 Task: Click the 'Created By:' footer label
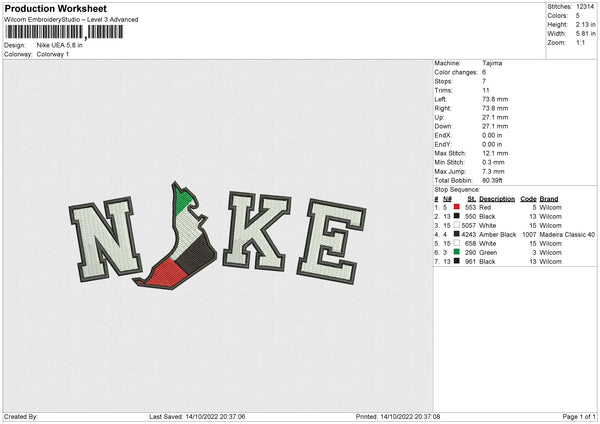(x=21, y=416)
